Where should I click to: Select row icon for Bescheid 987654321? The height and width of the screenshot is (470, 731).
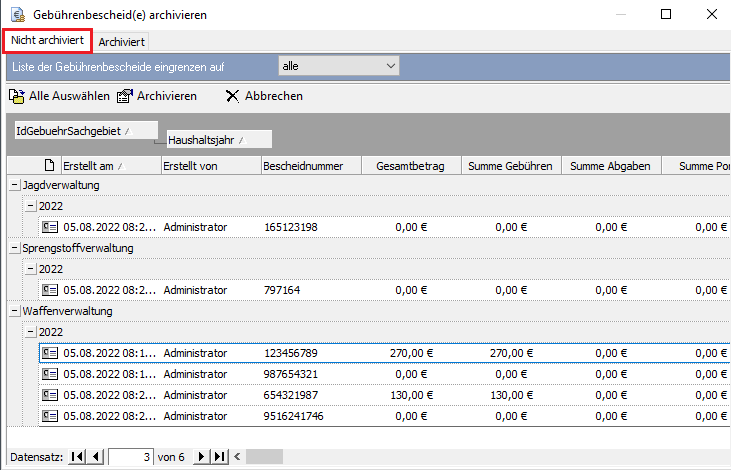50,373
